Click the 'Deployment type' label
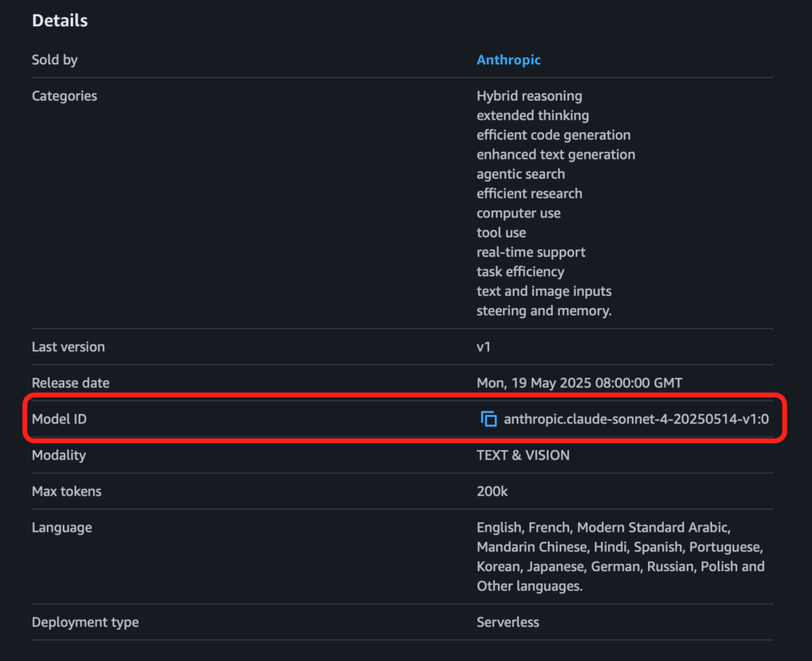812x661 pixels. pos(85,621)
